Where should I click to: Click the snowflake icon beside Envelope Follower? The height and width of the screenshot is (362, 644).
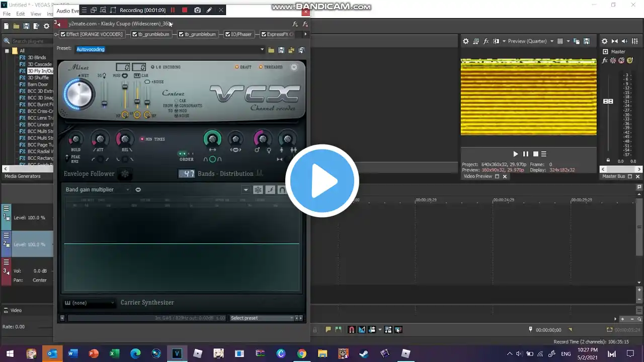125,174
